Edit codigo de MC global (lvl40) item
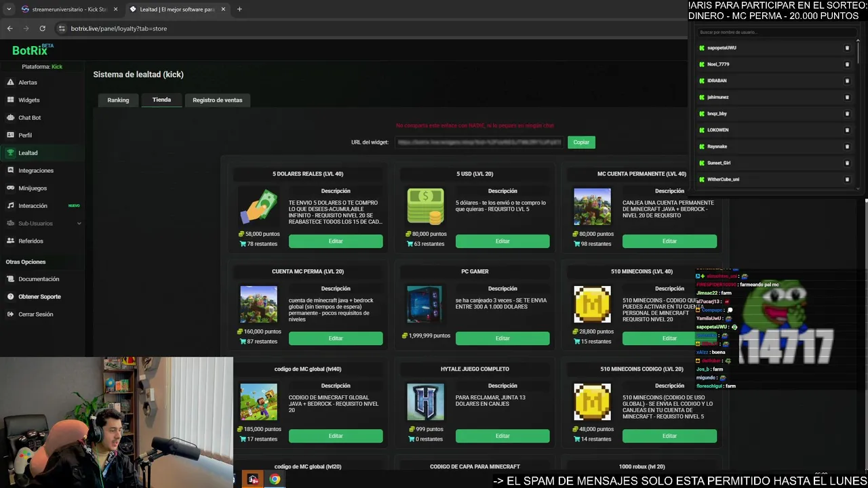The height and width of the screenshot is (488, 868). [336, 436]
